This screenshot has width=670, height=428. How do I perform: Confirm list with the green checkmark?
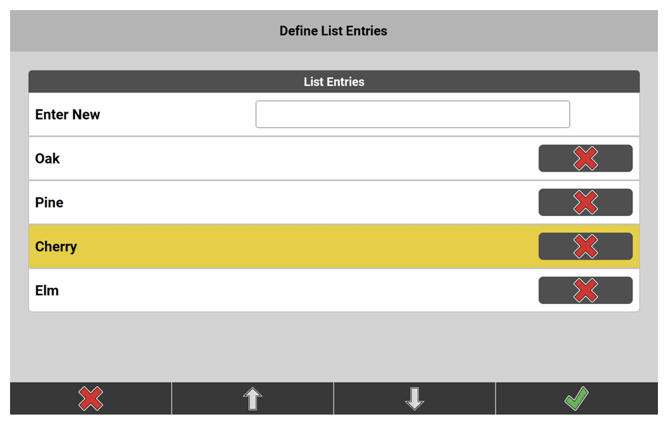point(576,398)
